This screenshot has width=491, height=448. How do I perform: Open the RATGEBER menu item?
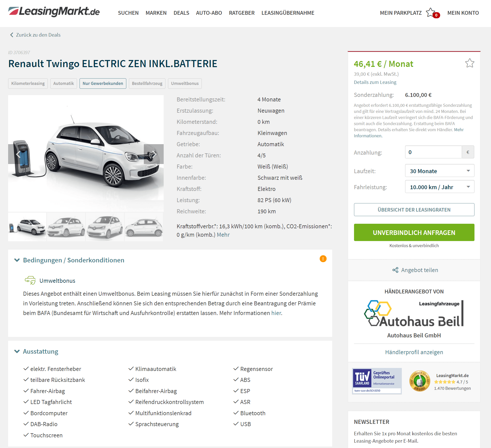(x=242, y=13)
